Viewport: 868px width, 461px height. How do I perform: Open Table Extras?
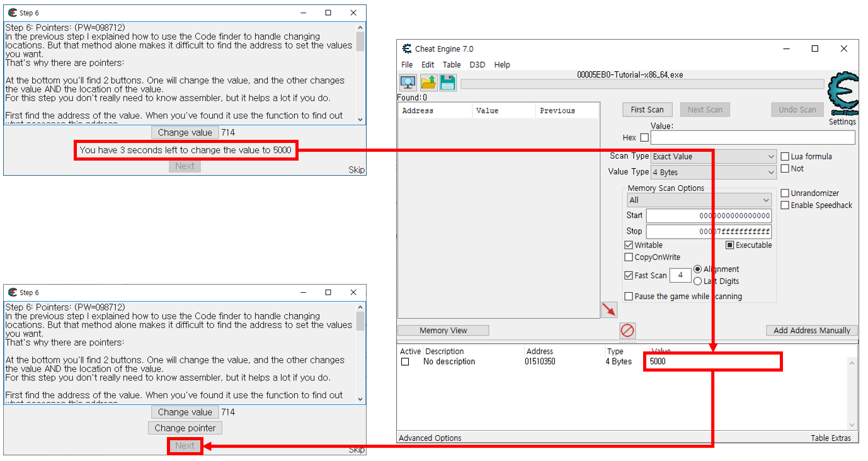(x=830, y=438)
